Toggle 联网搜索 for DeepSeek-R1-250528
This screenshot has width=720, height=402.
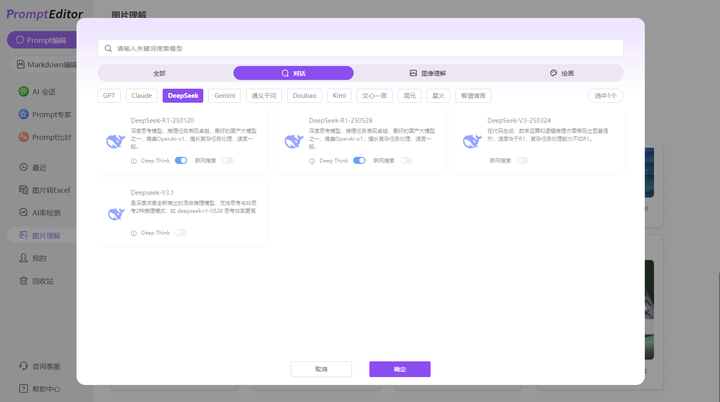point(405,160)
